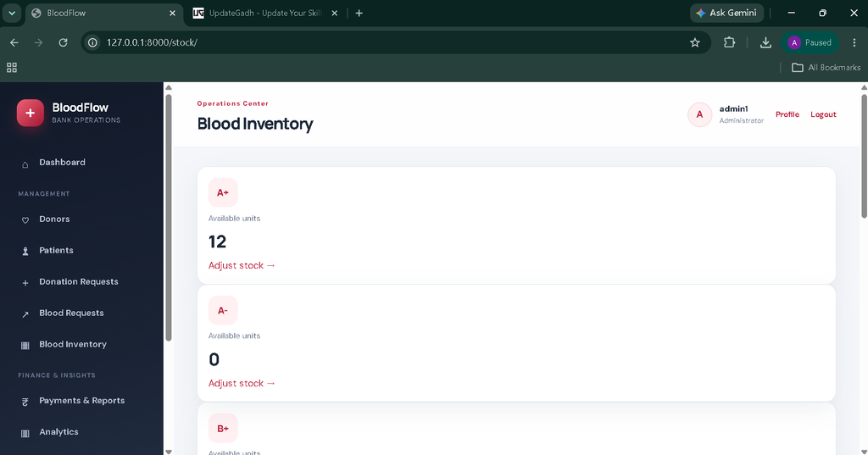The width and height of the screenshot is (868, 455).
Task: Close the UpdateGadh tab
Action: tap(334, 14)
